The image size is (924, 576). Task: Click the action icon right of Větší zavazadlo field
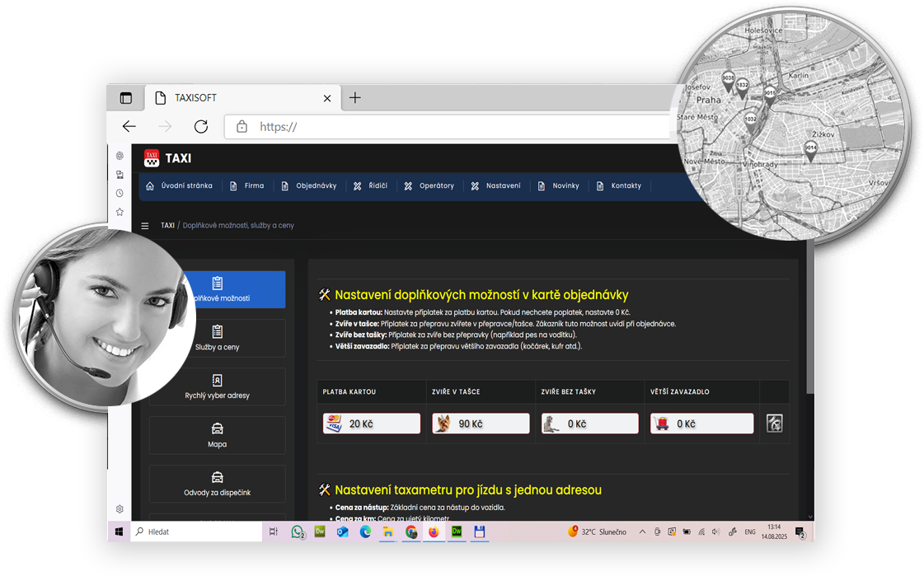[x=774, y=424]
